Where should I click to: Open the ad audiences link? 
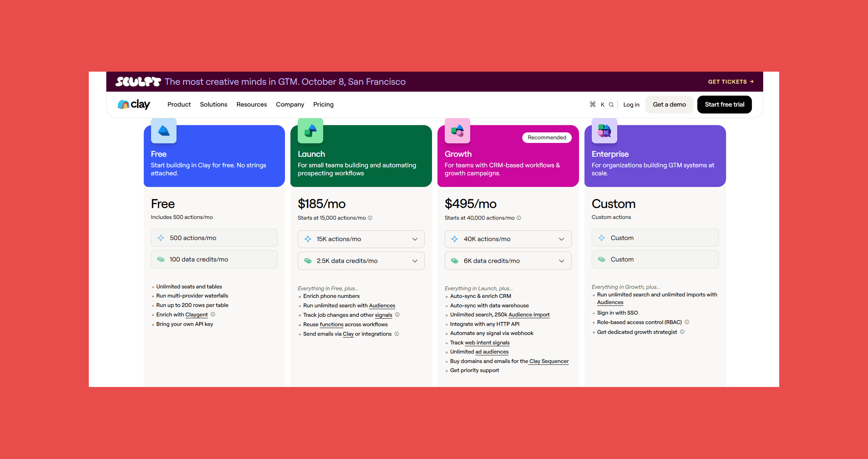(492, 352)
